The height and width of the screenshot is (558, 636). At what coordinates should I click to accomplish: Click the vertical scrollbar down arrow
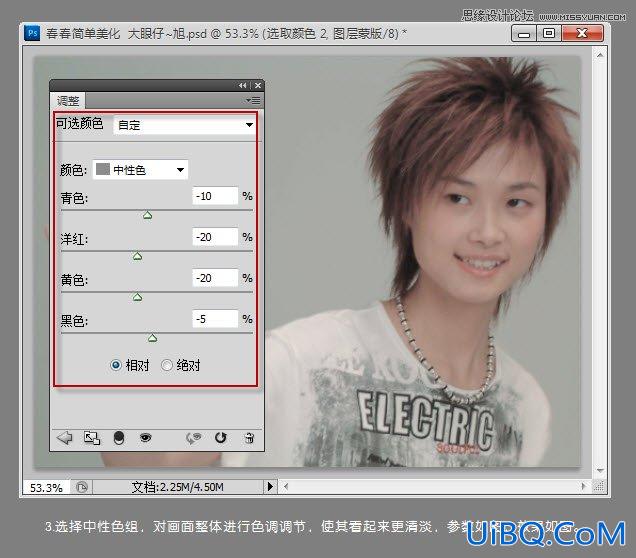[x=600, y=470]
